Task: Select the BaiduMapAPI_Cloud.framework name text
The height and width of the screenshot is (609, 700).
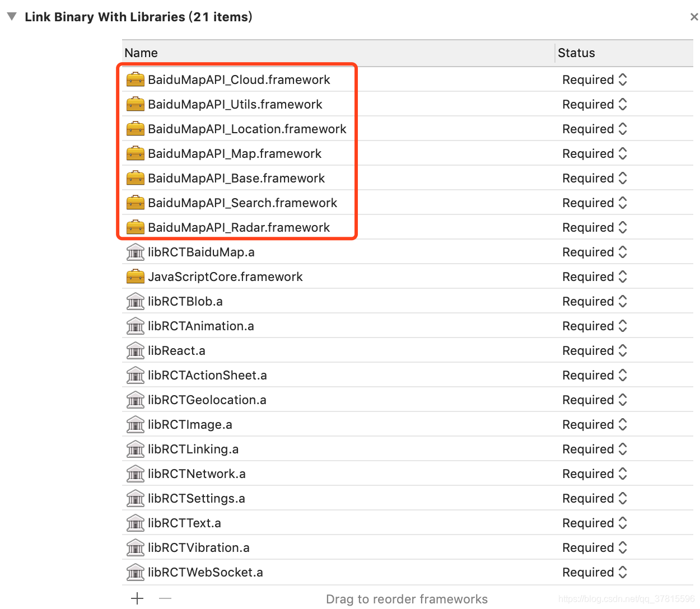Action: (x=239, y=79)
